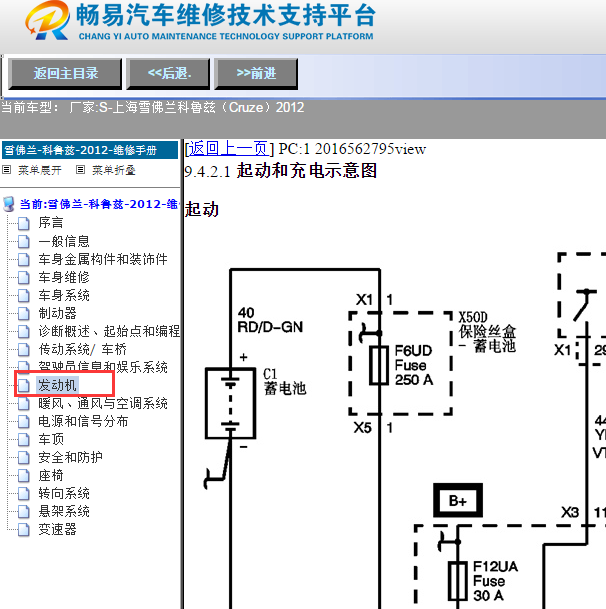
Task: Click the page icon beside 车顶
Action: click(24, 440)
